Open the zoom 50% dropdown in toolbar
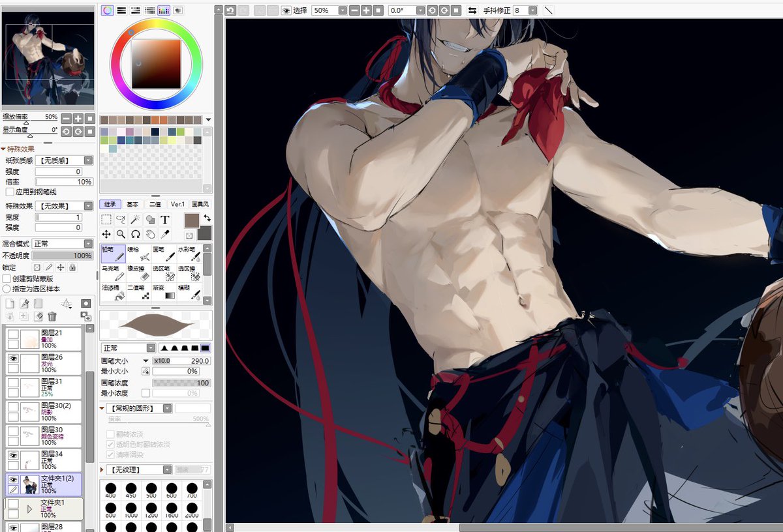783x532 pixels. coord(329,10)
